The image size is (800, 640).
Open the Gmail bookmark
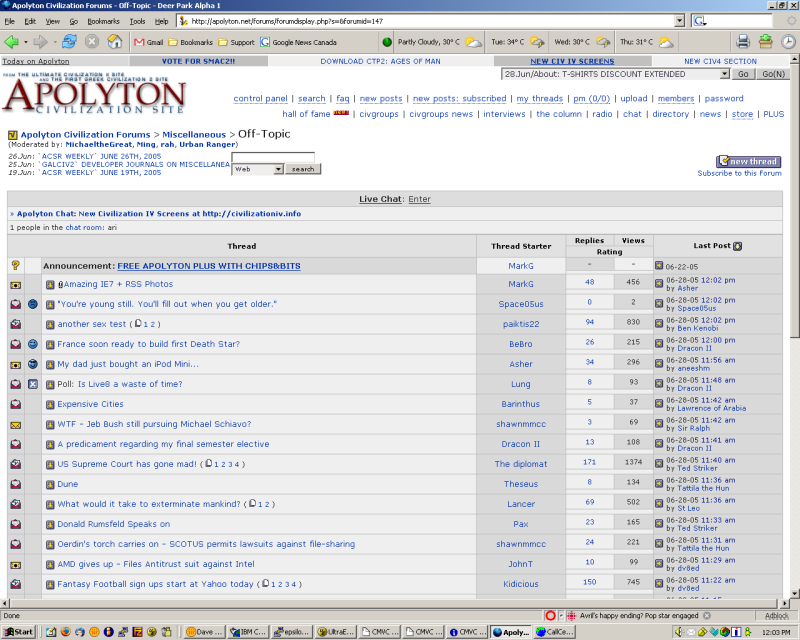coord(148,42)
